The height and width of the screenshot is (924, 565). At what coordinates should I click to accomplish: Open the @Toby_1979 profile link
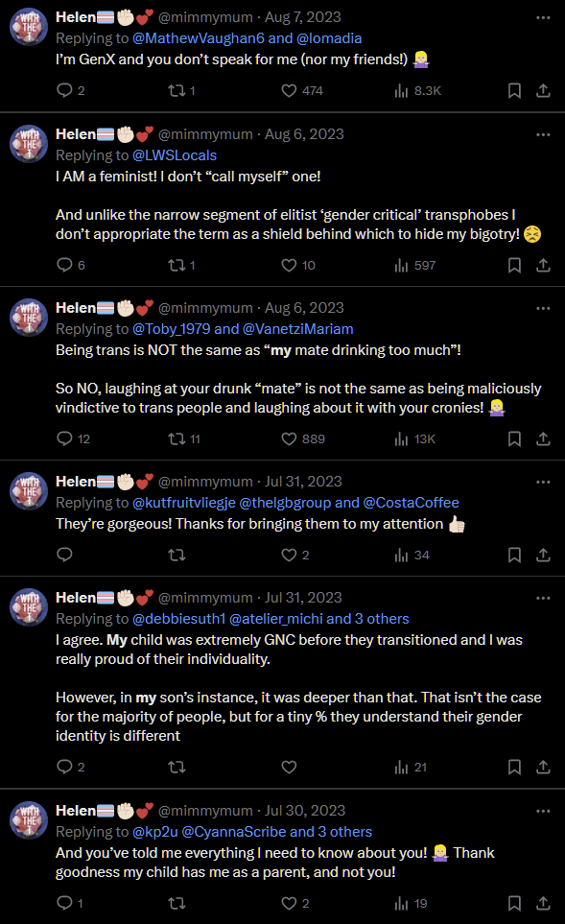tap(172, 329)
